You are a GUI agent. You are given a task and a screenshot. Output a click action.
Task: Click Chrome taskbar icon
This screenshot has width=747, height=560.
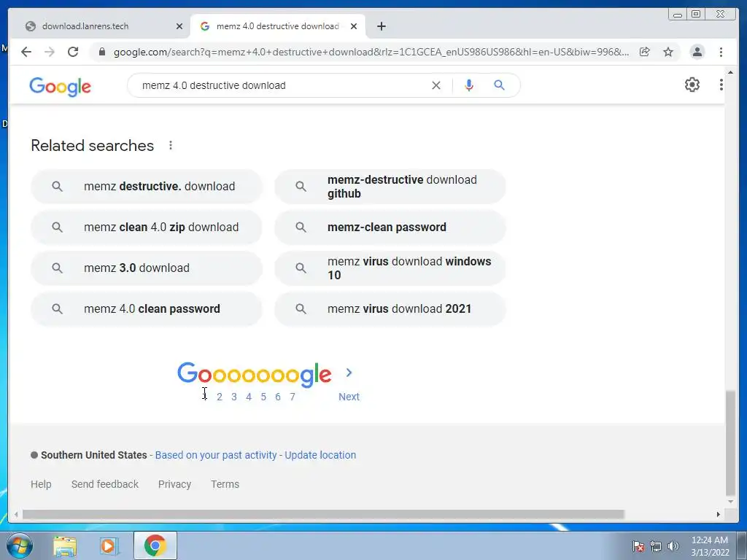coord(155,545)
